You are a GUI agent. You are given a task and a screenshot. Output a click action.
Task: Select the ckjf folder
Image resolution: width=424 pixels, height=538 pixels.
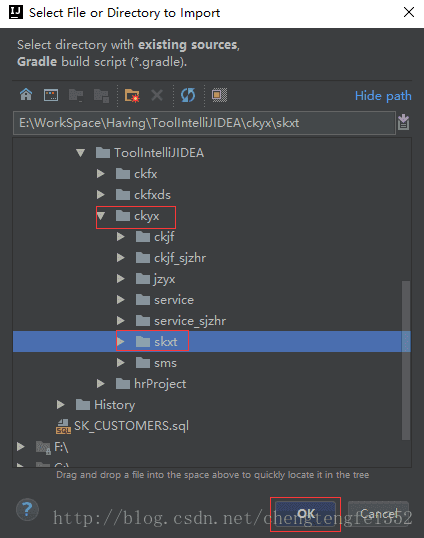click(x=164, y=237)
